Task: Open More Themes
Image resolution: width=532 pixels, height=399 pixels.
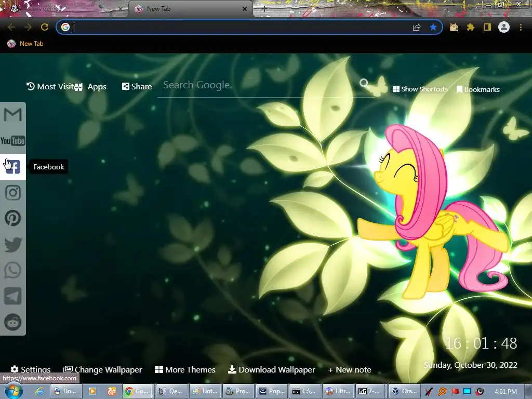Action: (x=185, y=369)
